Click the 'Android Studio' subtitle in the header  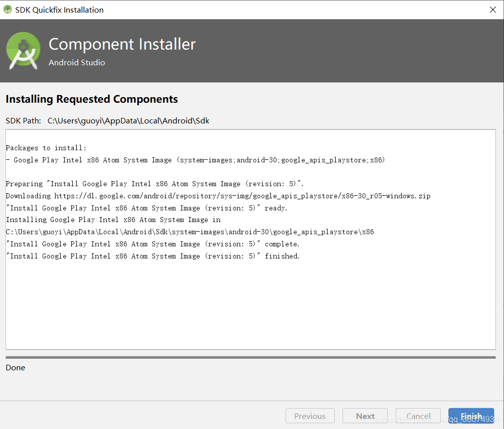click(77, 62)
